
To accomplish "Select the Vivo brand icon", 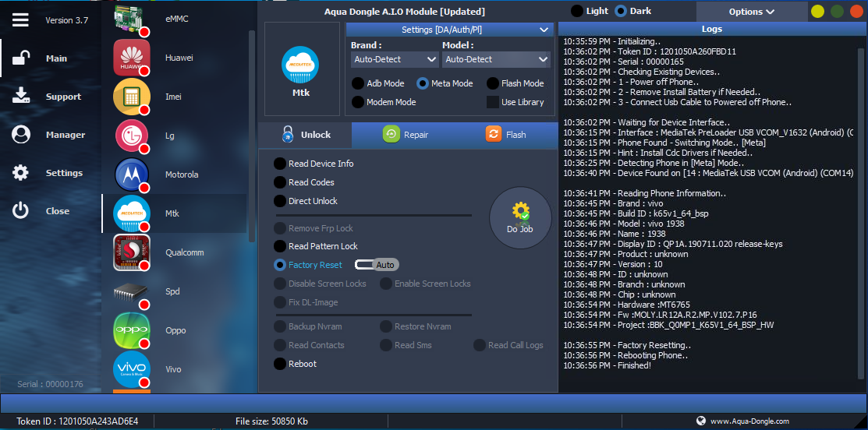I will tap(132, 369).
